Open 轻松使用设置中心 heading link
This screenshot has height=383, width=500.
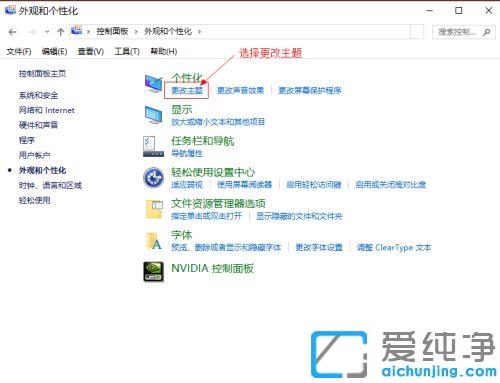point(213,172)
